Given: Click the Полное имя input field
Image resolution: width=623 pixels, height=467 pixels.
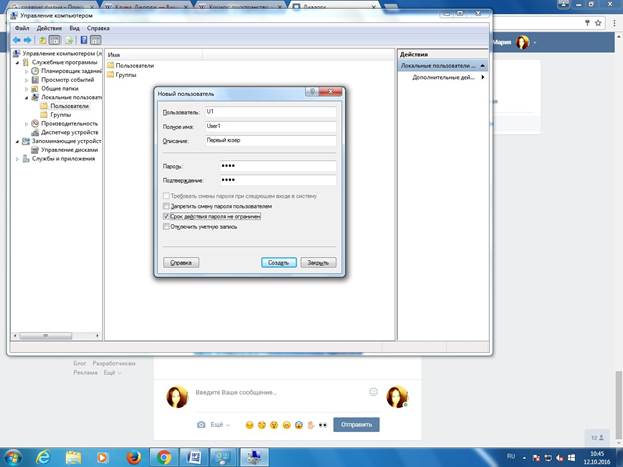Looking at the screenshot, I should point(270,127).
